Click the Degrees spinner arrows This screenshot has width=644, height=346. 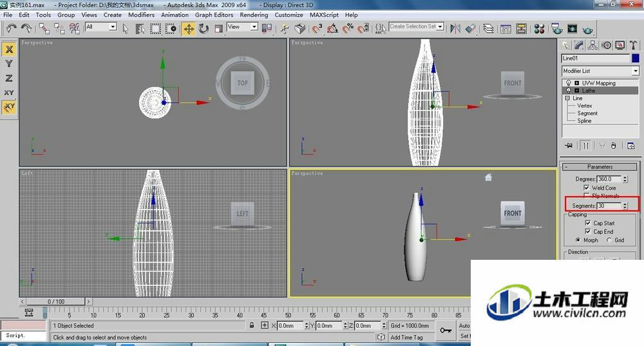[625, 179]
